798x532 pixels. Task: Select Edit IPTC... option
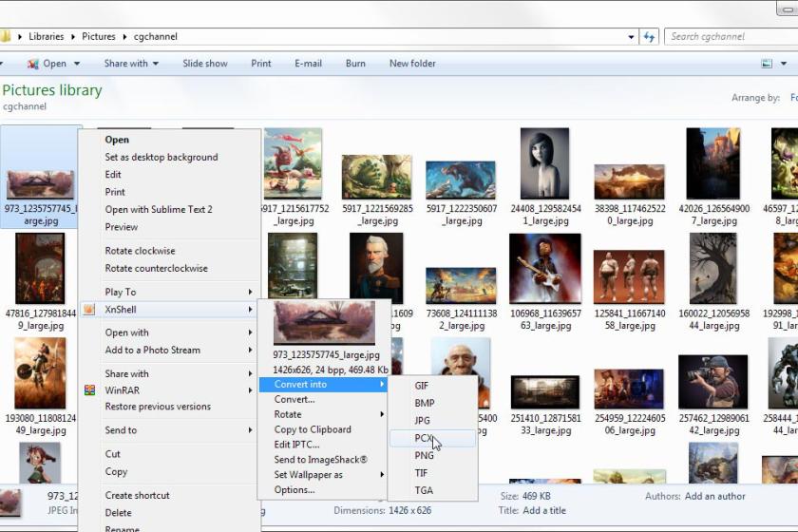pos(296,444)
